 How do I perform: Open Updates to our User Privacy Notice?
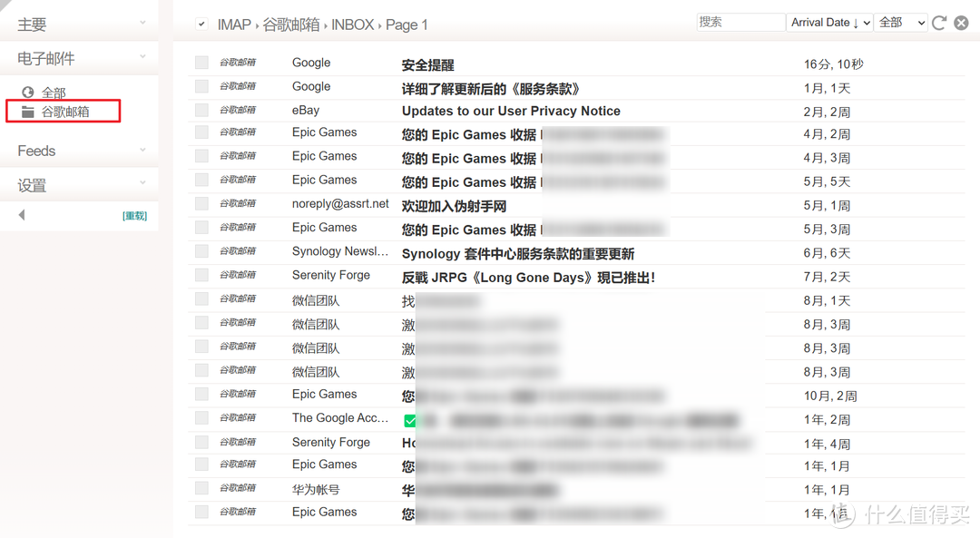pos(511,112)
